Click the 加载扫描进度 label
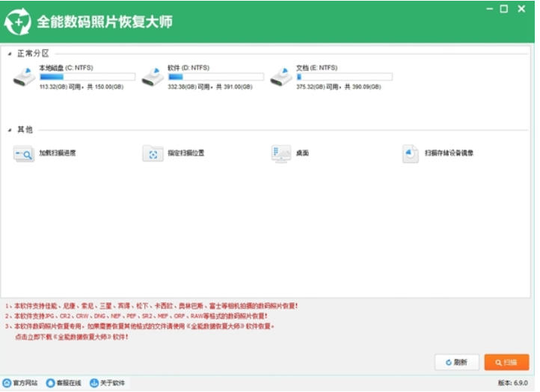This screenshot has height=392, width=540. coord(58,153)
